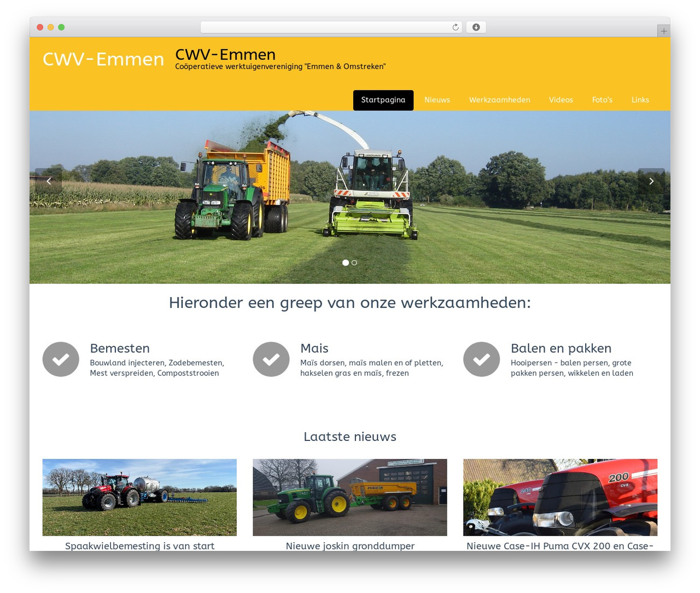Select the second slide indicator dot
Viewport: 700px width, 593px height.
(354, 263)
